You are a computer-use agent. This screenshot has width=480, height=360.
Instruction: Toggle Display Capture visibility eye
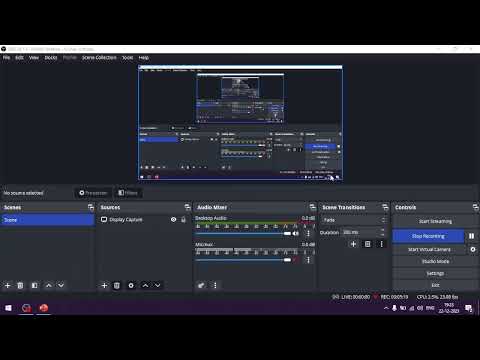(173, 219)
